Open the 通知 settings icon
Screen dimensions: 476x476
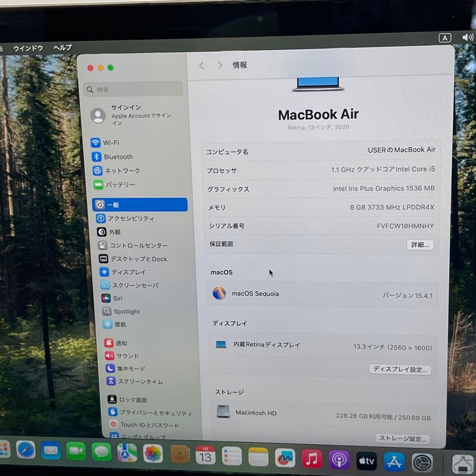(x=109, y=343)
